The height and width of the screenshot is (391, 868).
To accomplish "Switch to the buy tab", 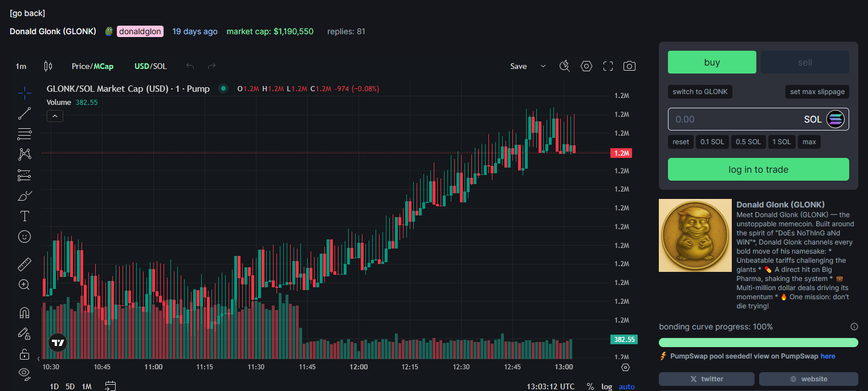I will coord(712,62).
